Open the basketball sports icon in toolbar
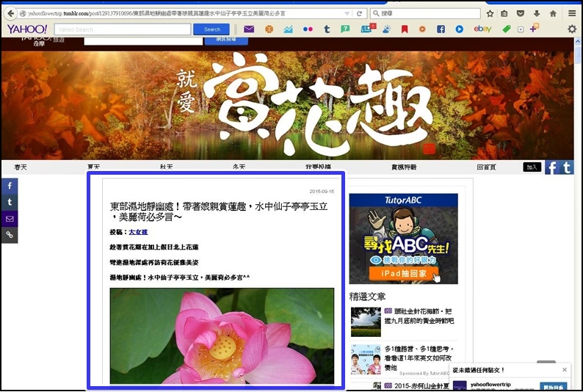This screenshot has width=583, height=392. point(269,29)
